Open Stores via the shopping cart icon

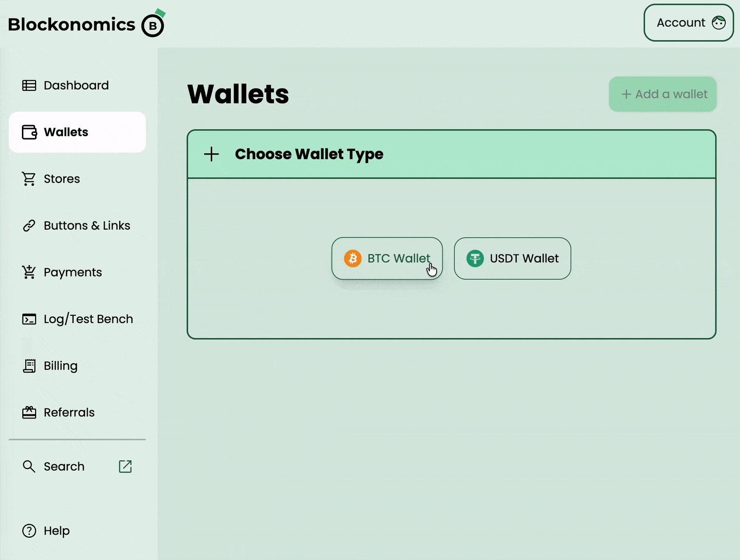(29, 179)
